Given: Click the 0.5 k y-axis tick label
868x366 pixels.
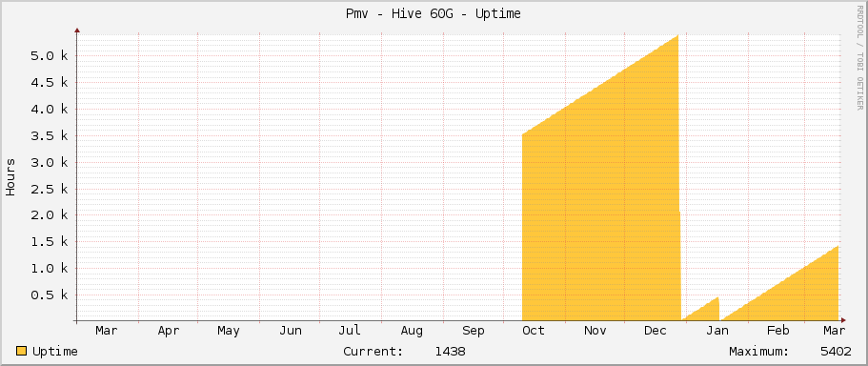Looking at the screenshot, I should (50, 295).
